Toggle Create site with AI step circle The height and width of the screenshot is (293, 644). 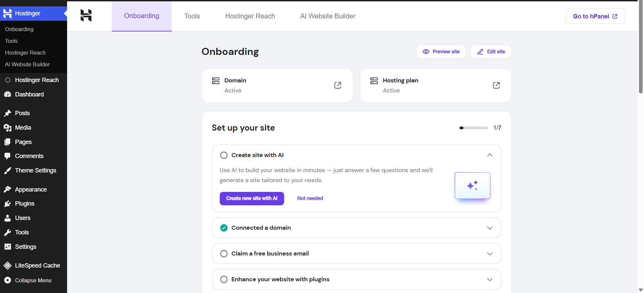click(224, 155)
